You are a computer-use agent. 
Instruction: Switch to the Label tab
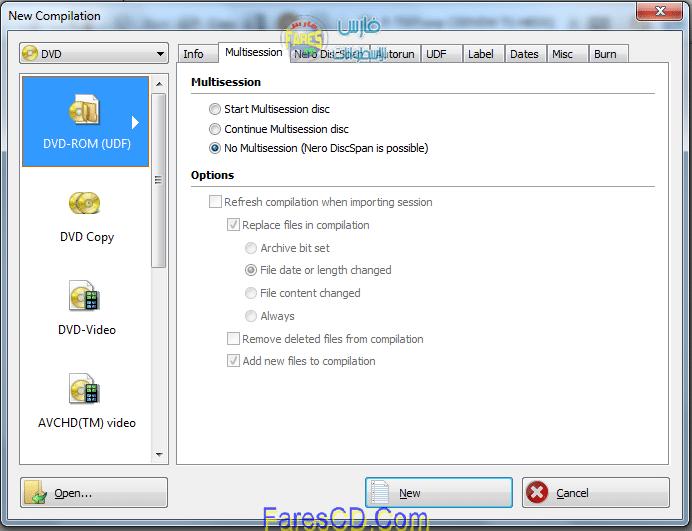coord(483,54)
